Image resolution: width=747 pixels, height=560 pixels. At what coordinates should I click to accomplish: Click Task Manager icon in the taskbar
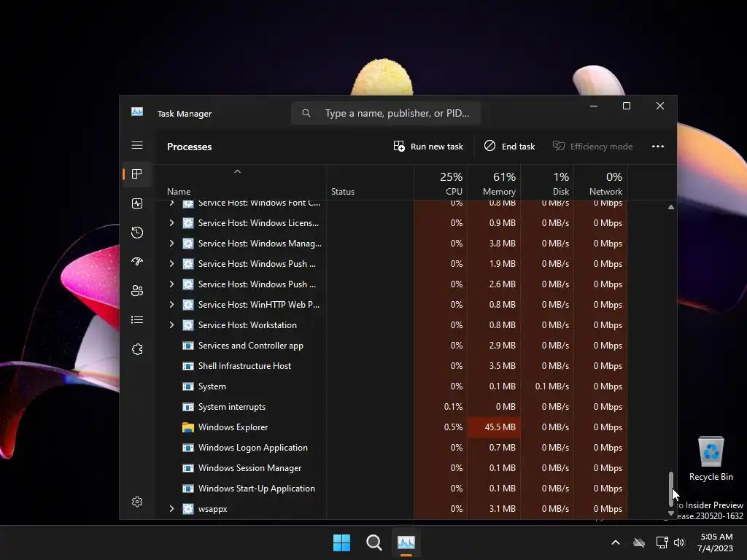click(x=406, y=542)
